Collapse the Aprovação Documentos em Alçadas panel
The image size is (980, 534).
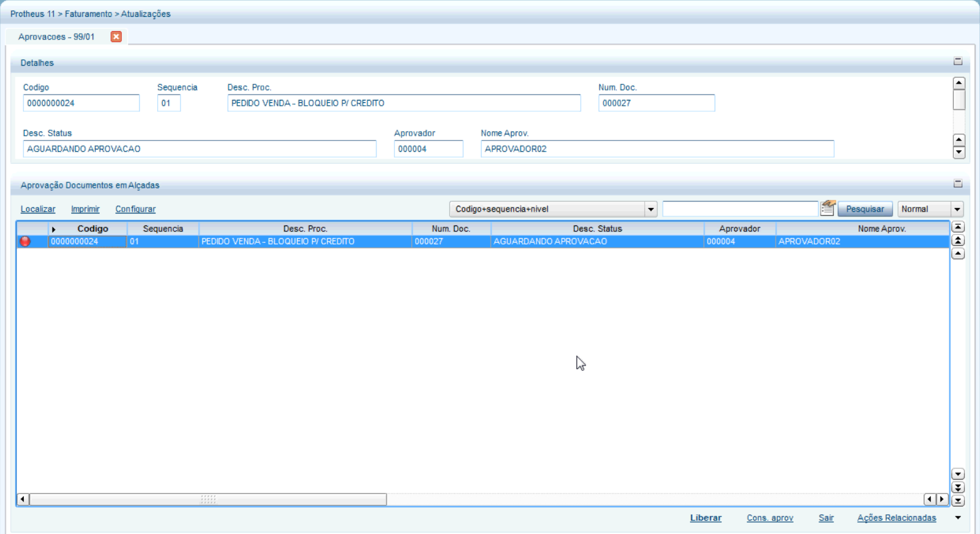tap(958, 184)
